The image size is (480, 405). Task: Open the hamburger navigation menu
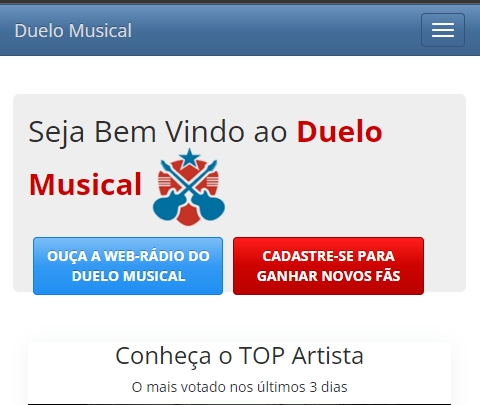(x=443, y=30)
